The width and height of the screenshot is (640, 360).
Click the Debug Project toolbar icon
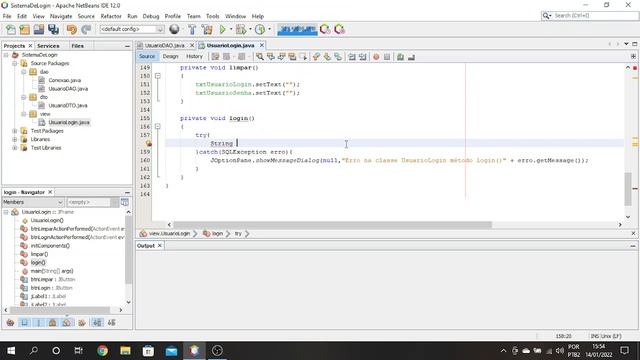(241, 29)
